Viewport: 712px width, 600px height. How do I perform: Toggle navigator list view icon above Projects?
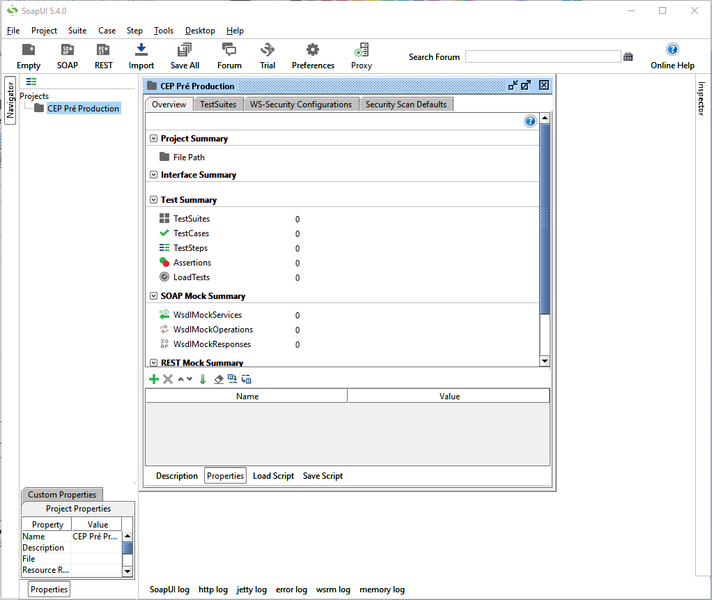click(31, 82)
